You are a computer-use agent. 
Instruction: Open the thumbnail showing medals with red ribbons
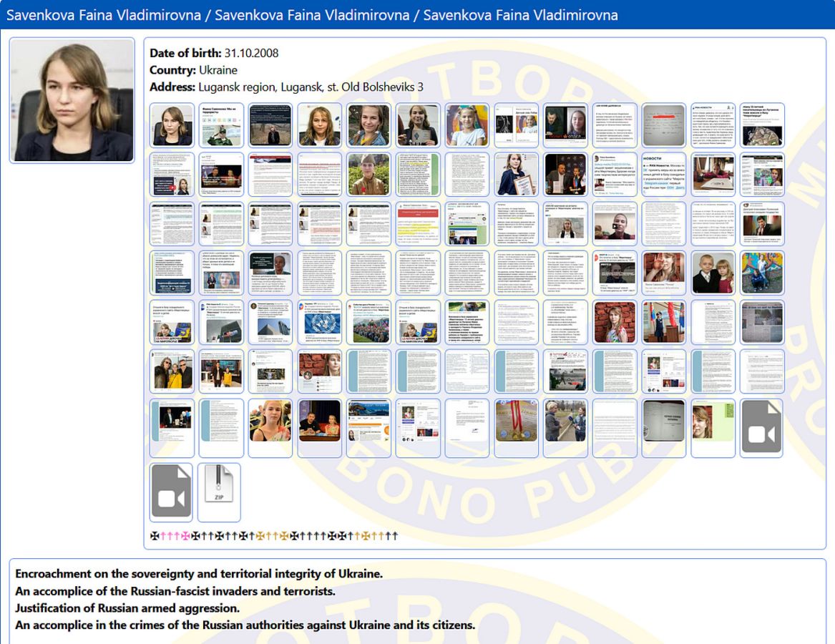pos(516,428)
